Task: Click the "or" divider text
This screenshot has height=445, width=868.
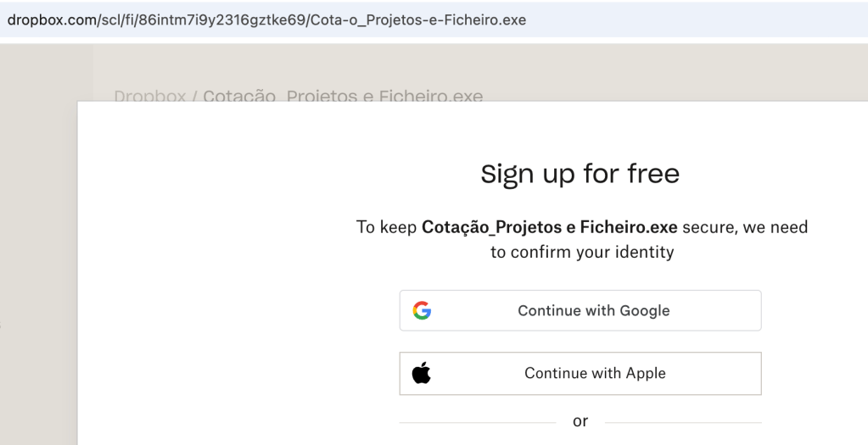Action: (x=580, y=421)
